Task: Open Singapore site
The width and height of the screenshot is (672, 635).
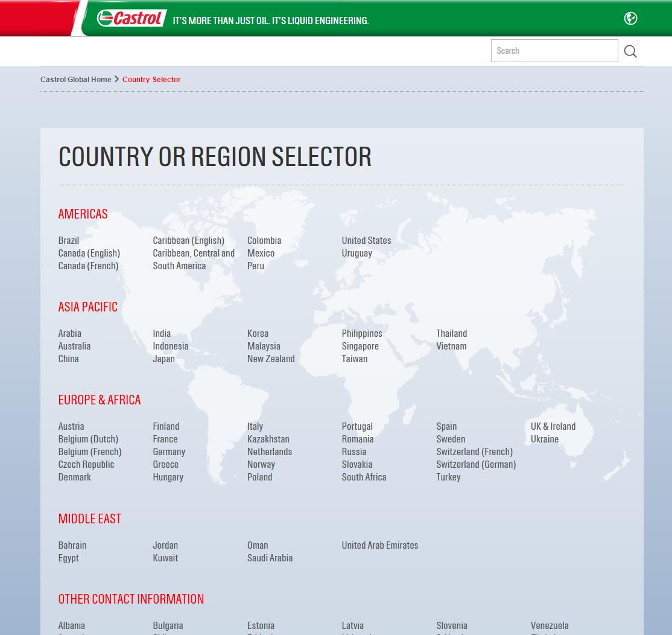Action: tap(360, 346)
